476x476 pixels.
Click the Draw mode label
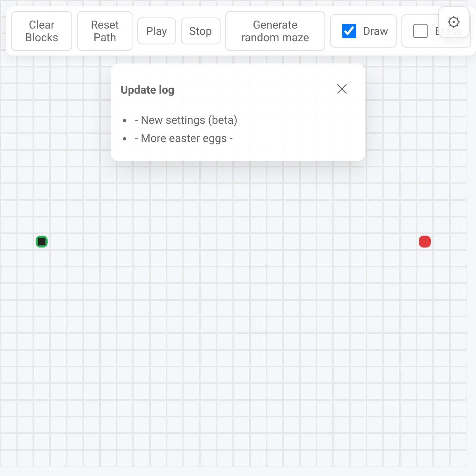coord(375,31)
